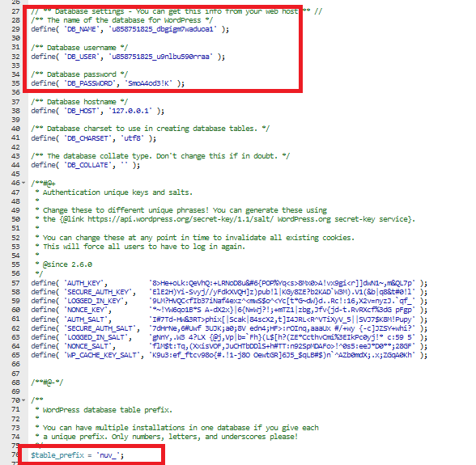Click the AUTH_SALT constant name
The height and width of the screenshot is (465, 476).
coord(86,319)
